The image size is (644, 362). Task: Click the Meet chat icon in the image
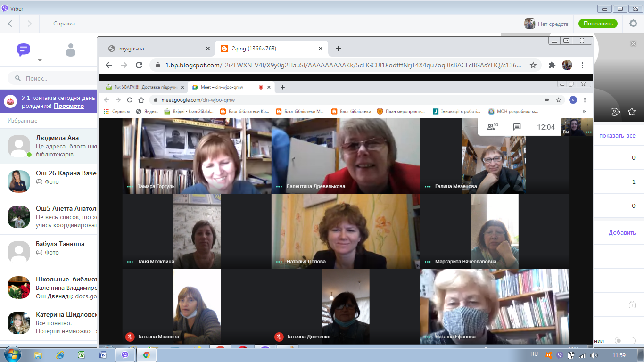[517, 127]
